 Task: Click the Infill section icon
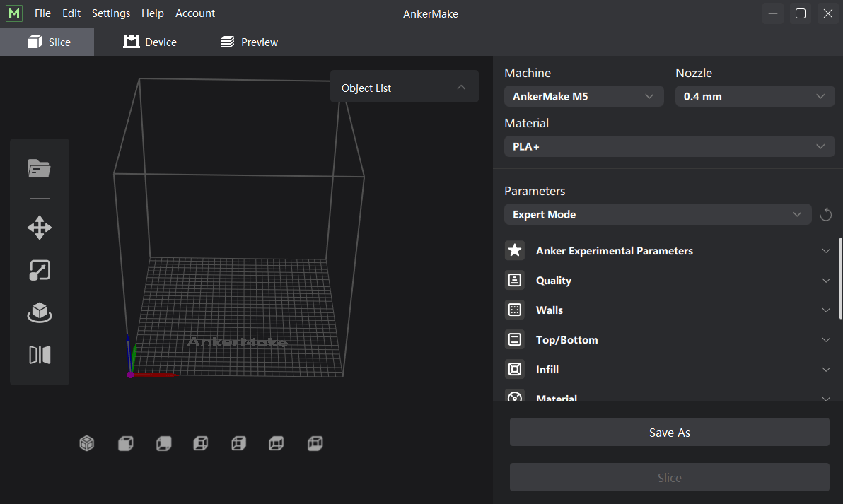[515, 369]
